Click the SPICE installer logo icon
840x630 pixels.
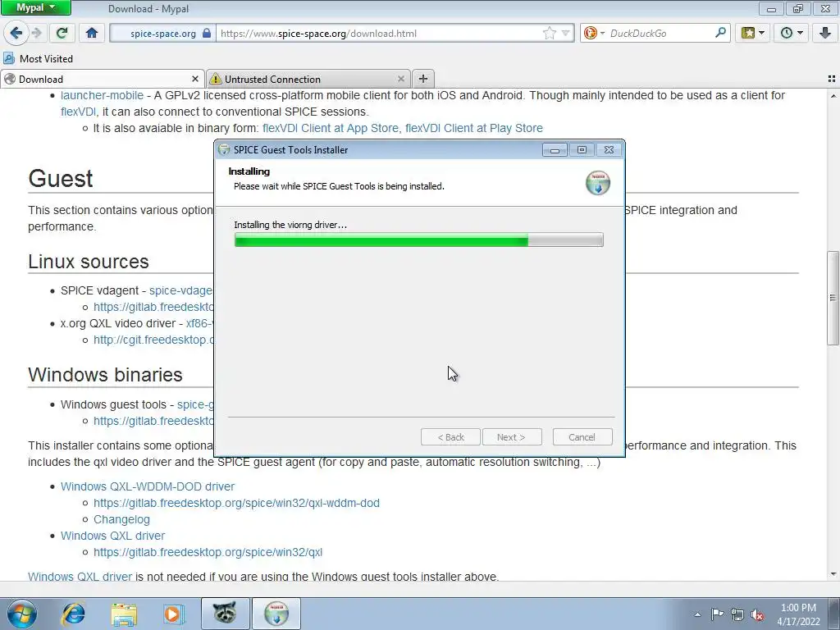click(x=597, y=183)
